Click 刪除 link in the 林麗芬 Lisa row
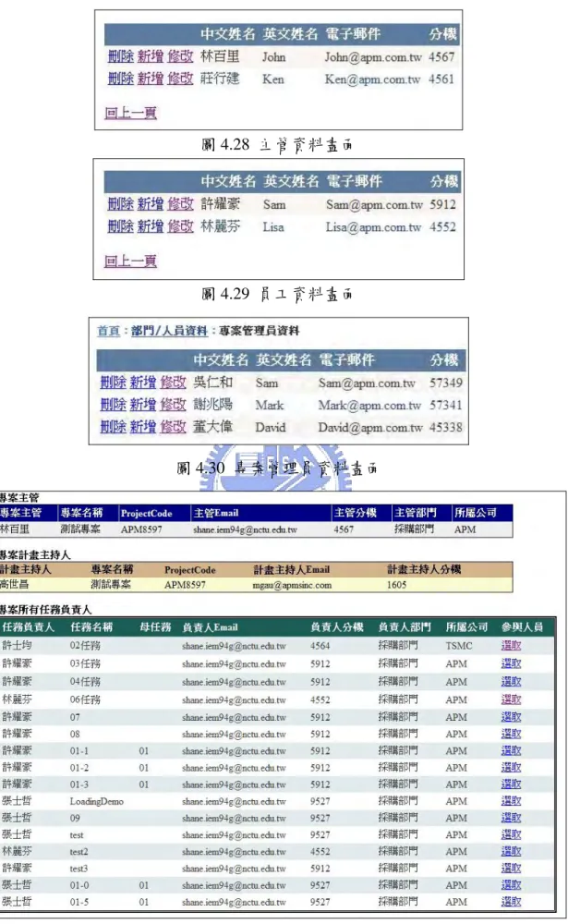 tap(121, 226)
